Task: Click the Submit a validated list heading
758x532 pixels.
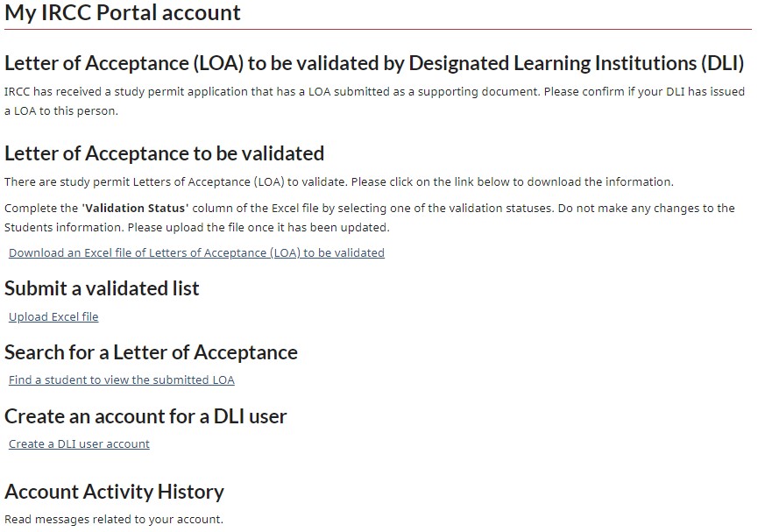Action: tap(102, 288)
